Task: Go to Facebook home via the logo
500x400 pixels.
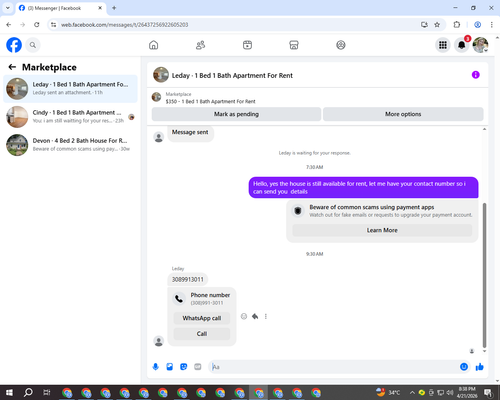Action: 14,45
